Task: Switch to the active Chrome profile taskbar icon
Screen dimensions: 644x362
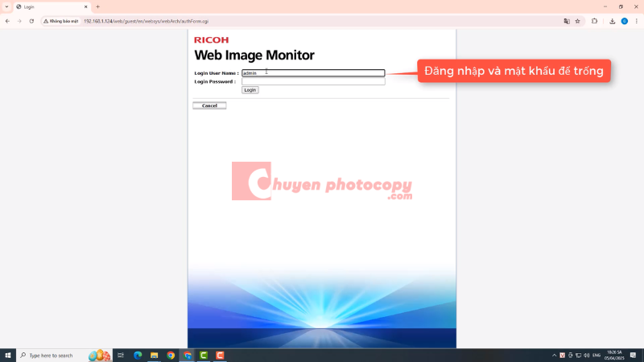Action: [x=188, y=356]
